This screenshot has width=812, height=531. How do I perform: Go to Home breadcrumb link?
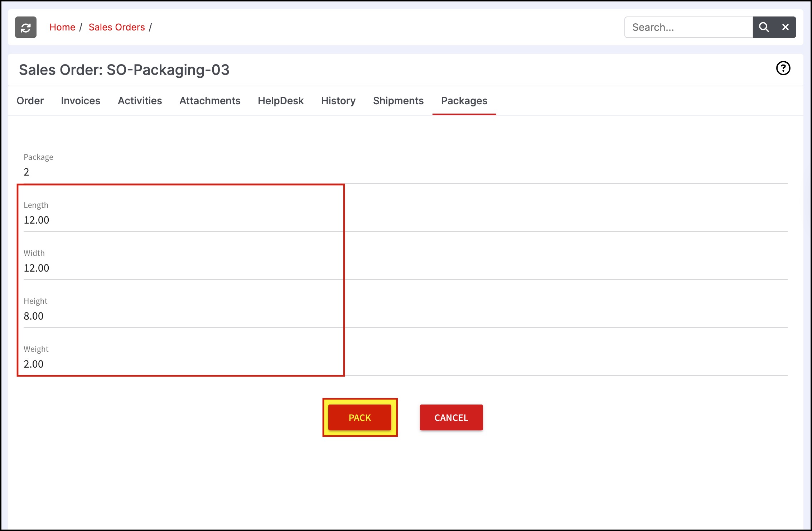(62, 27)
